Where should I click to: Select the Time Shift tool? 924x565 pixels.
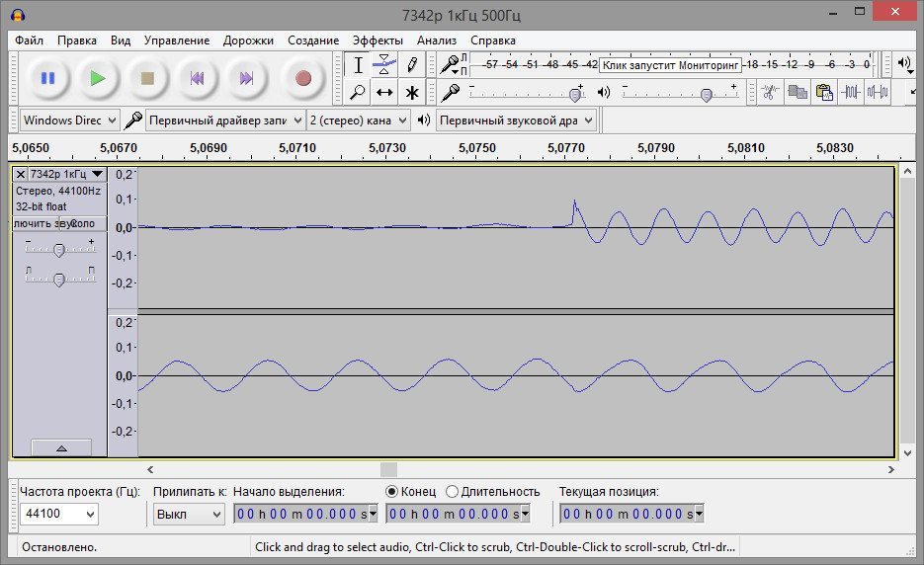coord(384,93)
